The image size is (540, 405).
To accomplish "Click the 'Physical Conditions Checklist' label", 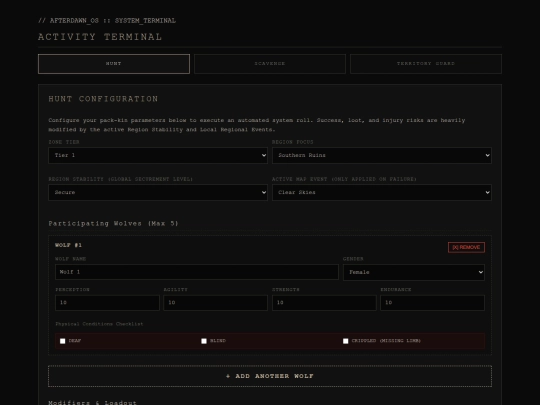I will [99, 324].
